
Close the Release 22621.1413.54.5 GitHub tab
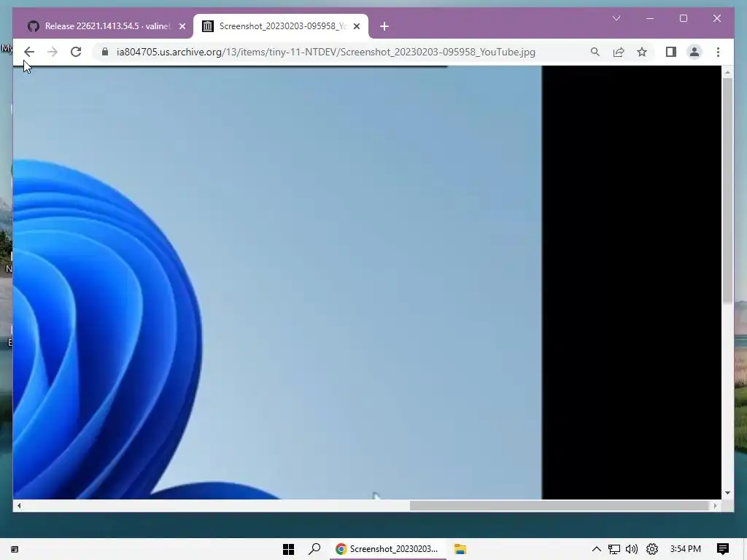[x=182, y=26]
